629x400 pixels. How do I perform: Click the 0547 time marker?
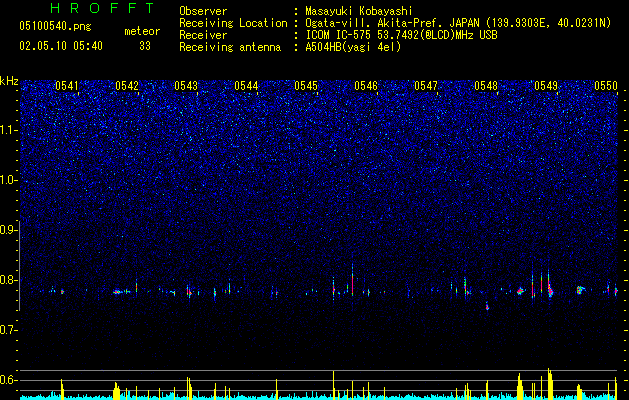click(x=426, y=85)
